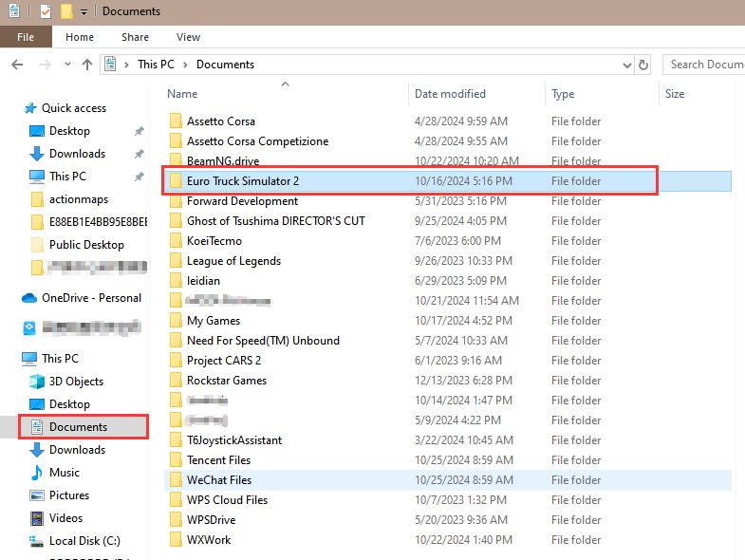Screen dimensions: 745x560
Task: Select the WPS Cloud Files folder
Action: coord(227,500)
